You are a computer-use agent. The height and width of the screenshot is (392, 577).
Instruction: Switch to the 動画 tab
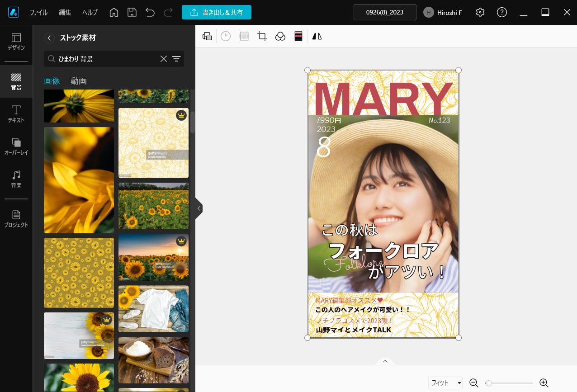79,81
